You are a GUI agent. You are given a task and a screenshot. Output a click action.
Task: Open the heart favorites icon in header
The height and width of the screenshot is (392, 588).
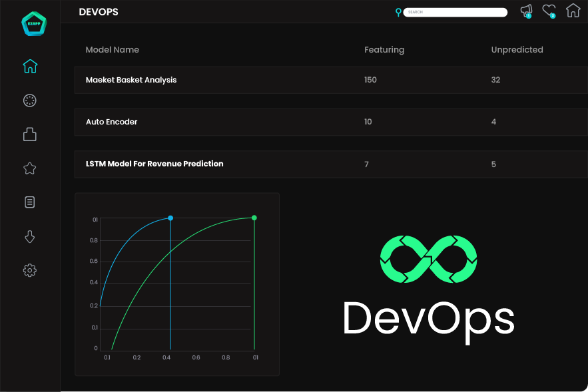(x=549, y=11)
